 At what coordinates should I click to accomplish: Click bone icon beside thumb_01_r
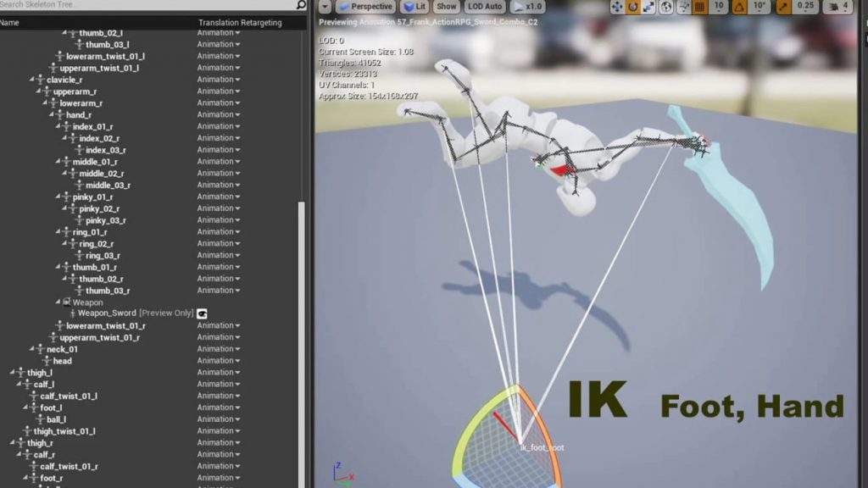pos(66,267)
